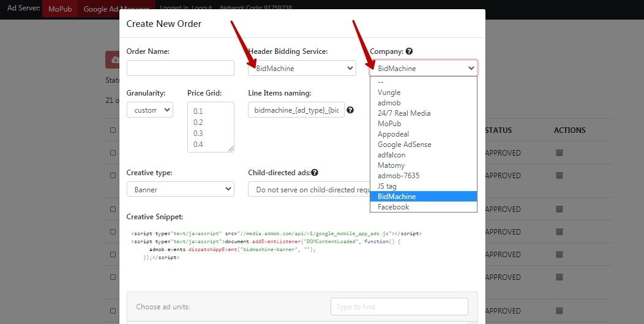Click the Line Items naming help icon

coord(350,110)
